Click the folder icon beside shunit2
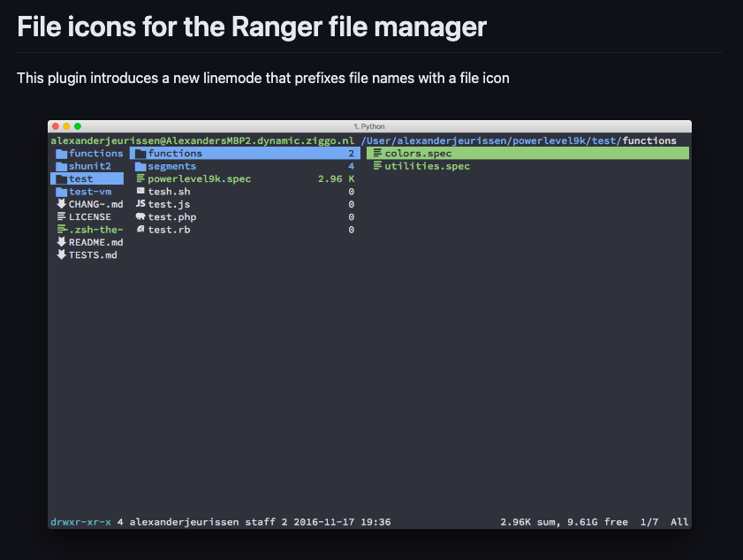The height and width of the screenshot is (560, 743). (61, 166)
